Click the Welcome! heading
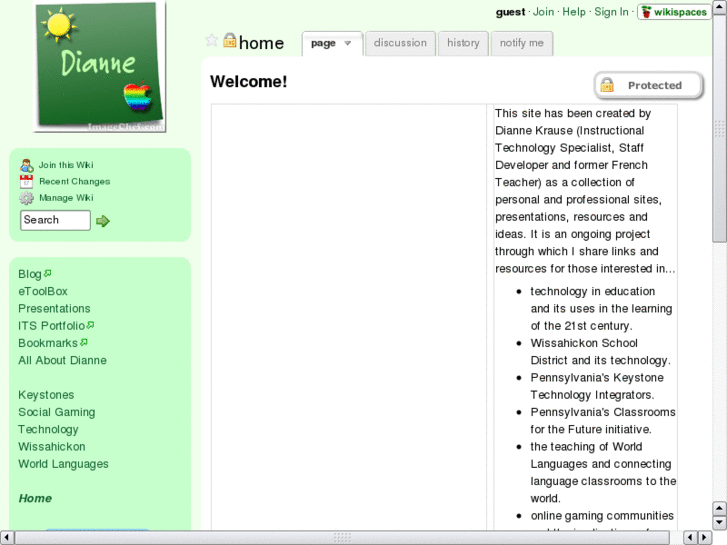This screenshot has height=545, width=727. (x=249, y=82)
